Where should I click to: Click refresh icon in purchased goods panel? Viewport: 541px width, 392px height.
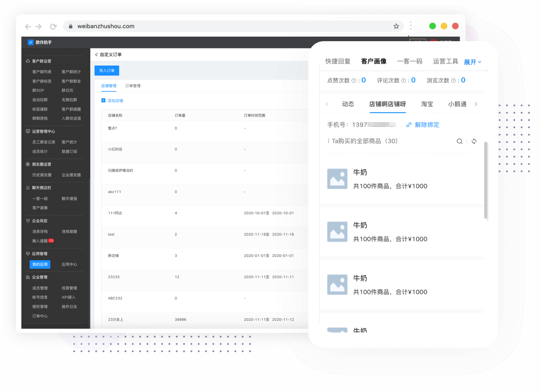point(474,141)
